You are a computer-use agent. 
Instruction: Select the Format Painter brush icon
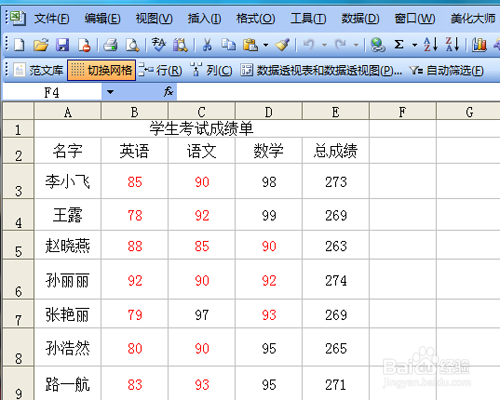tap(282, 44)
